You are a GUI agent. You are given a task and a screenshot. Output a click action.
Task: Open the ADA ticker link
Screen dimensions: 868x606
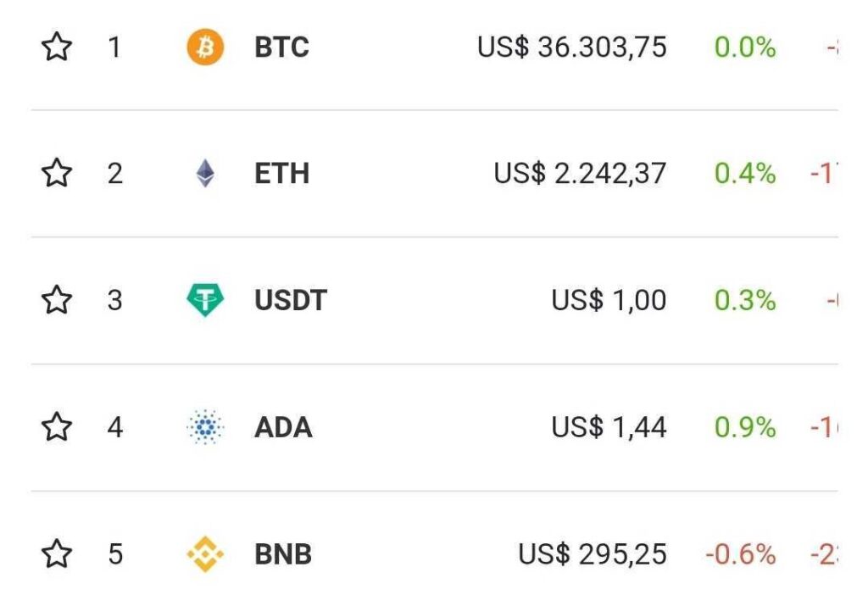click(x=283, y=427)
